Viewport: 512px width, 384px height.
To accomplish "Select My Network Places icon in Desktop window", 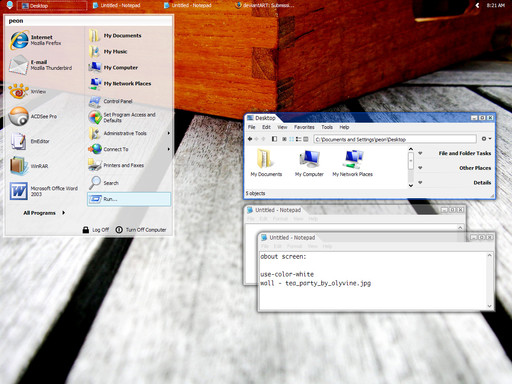I will (x=352, y=163).
